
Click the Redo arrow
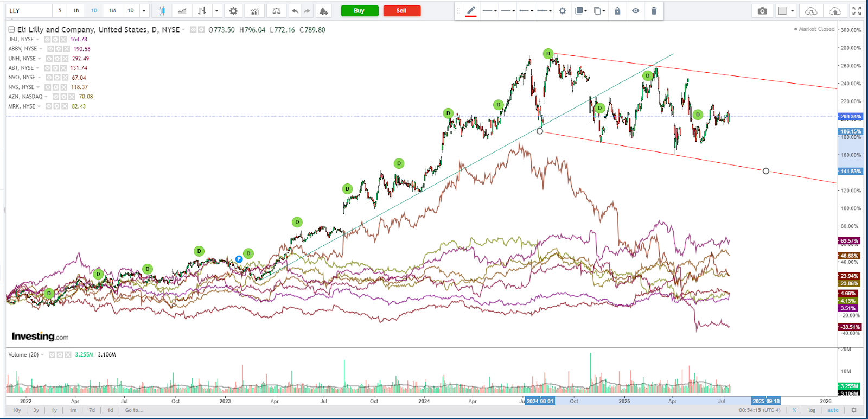[x=307, y=10]
